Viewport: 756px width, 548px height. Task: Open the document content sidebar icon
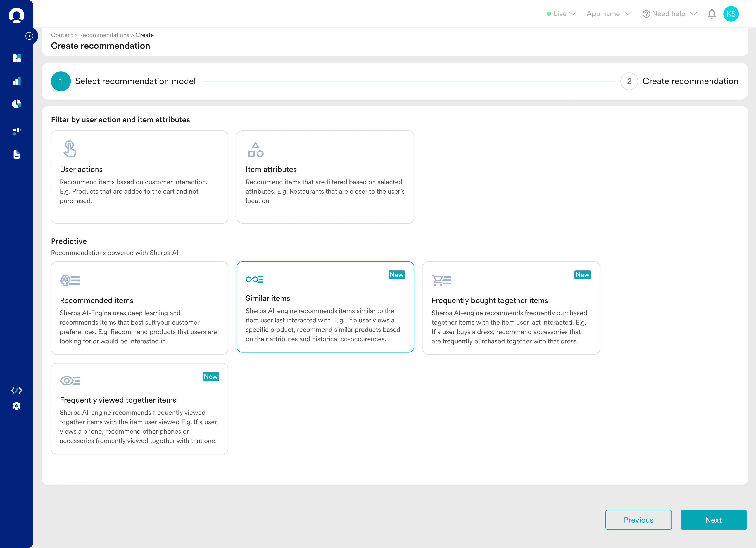[x=17, y=155]
